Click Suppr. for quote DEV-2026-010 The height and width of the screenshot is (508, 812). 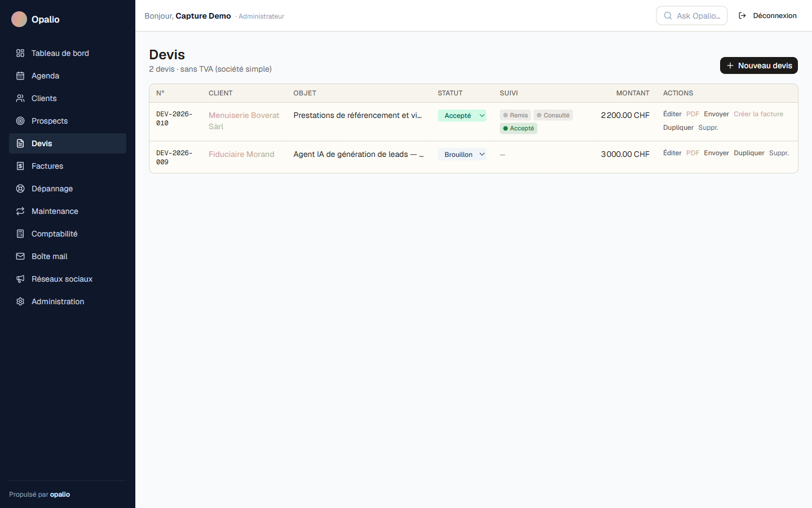708,128
